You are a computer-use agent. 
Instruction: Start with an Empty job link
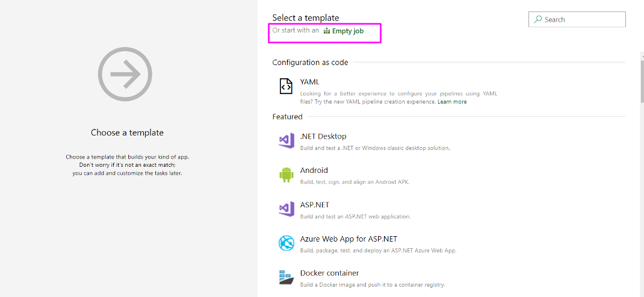coord(347,31)
